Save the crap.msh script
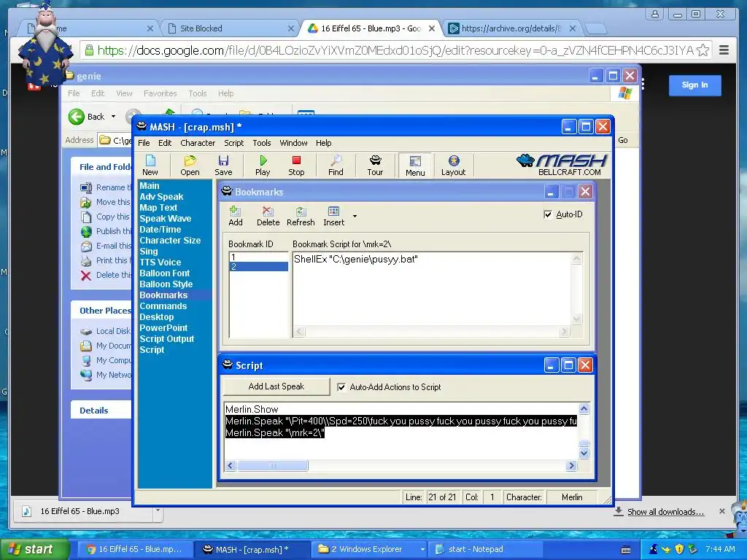The image size is (747, 560). pos(223,166)
